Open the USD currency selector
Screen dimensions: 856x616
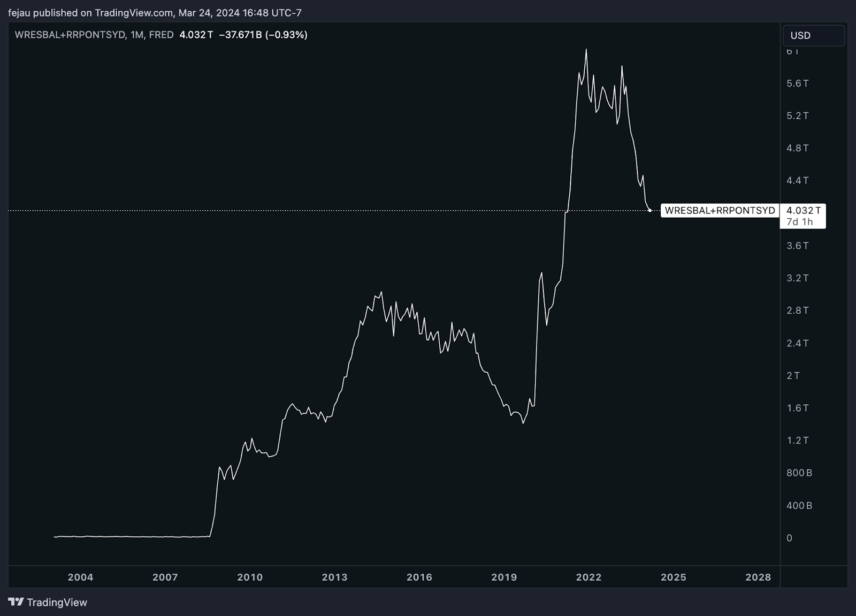point(813,35)
